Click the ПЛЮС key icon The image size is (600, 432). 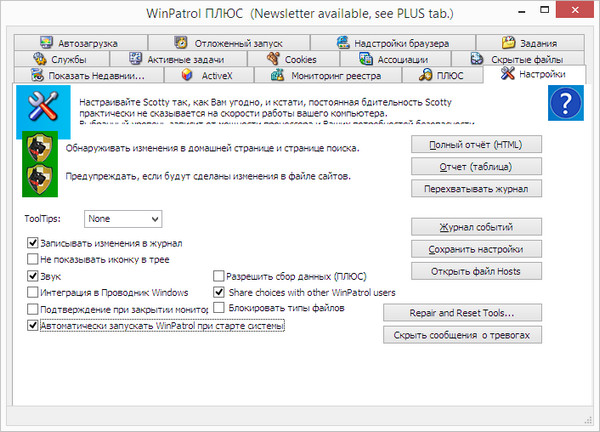pyautogui.click(x=425, y=75)
